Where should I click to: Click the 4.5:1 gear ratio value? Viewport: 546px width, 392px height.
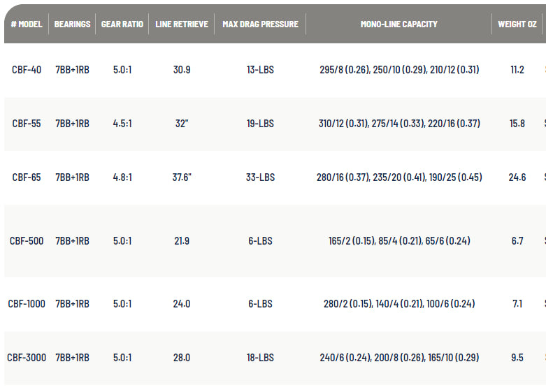[122, 124]
